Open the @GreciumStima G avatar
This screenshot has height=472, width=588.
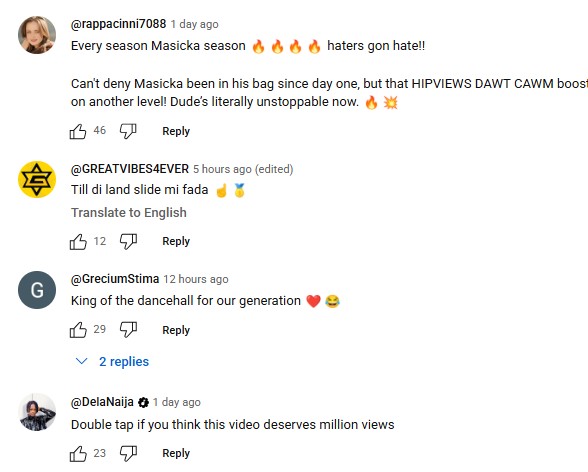37,290
